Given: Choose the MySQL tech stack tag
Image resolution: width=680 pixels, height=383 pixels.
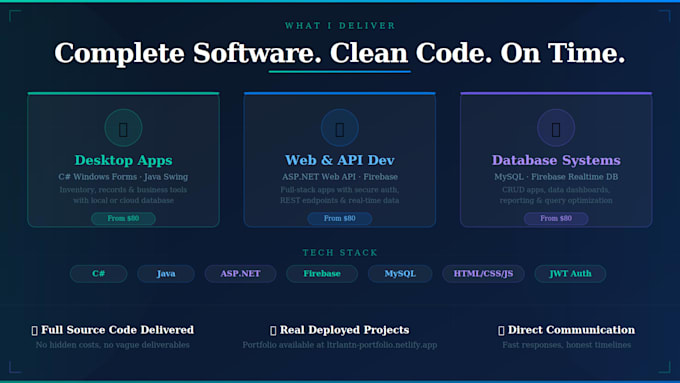Looking at the screenshot, I should (400, 274).
